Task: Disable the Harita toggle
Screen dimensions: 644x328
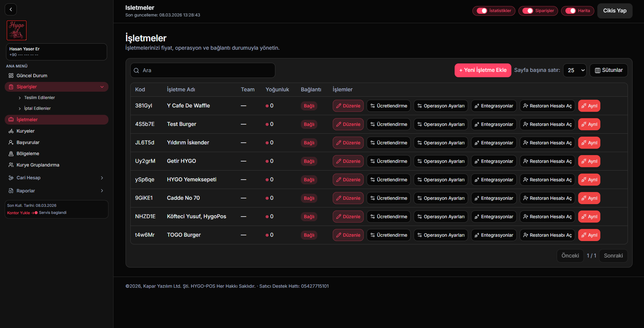Action: (570, 11)
